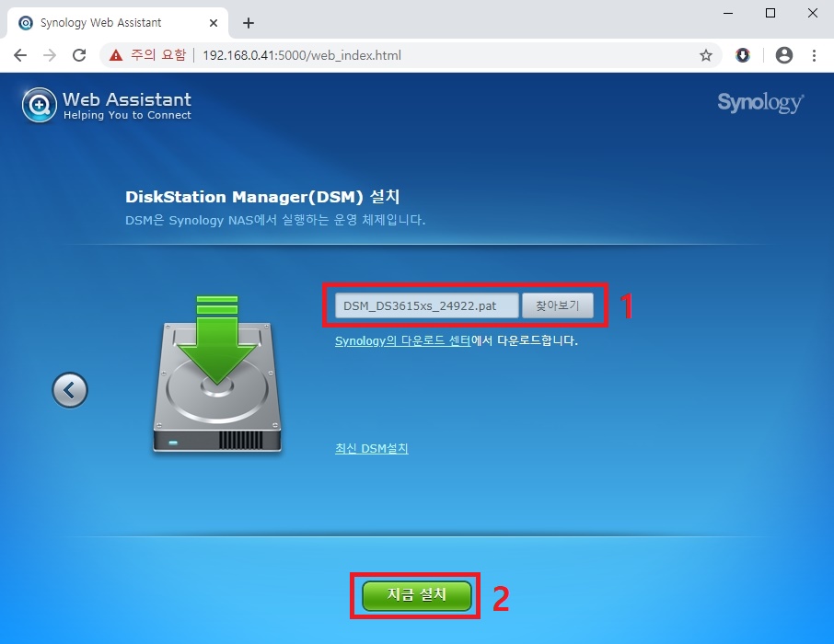The height and width of the screenshot is (644, 834).
Task: Click the DSM_DS3615xs_24922.pat file field
Action: (x=426, y=305)
